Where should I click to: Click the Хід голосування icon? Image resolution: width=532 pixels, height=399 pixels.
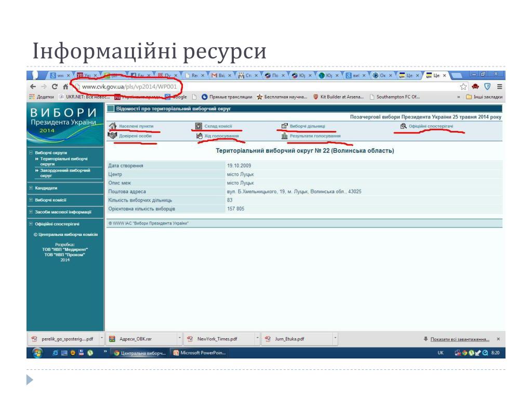coord(199,136)
